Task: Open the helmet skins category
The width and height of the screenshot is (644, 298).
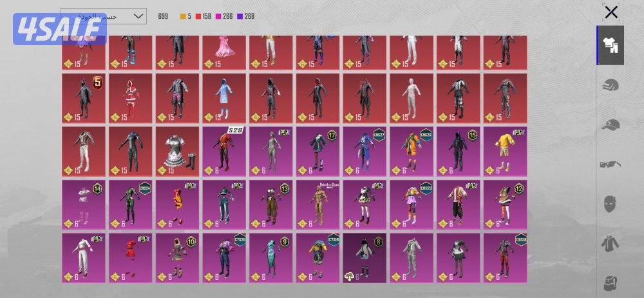Action: pos(610,86)
